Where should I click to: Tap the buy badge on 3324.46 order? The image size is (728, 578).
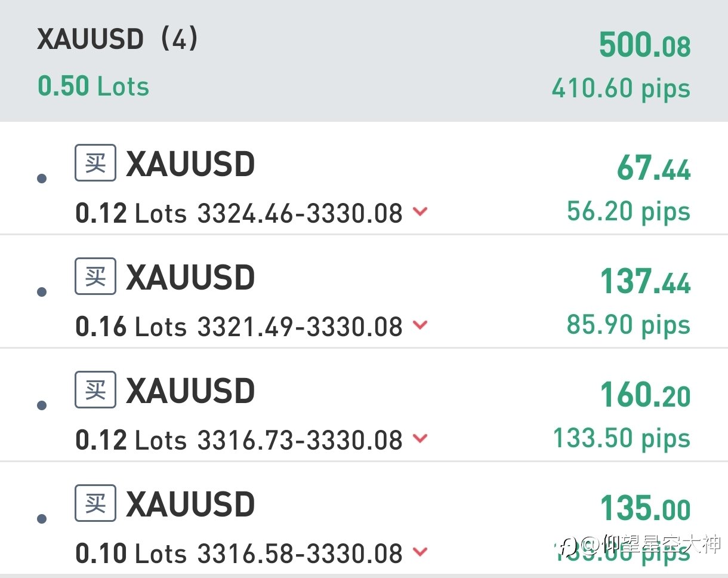point(95,162)
